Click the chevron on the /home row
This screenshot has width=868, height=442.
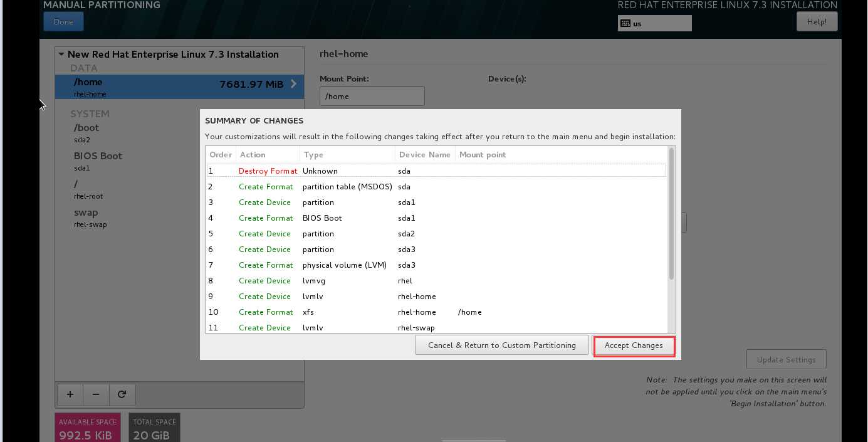pyautogui.click(x=294, y=84)
